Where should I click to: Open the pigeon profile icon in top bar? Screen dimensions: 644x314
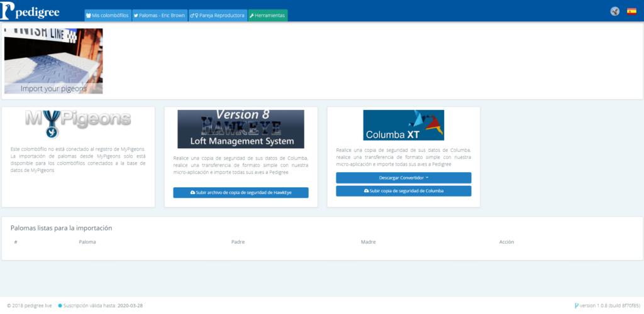point(614,11)
